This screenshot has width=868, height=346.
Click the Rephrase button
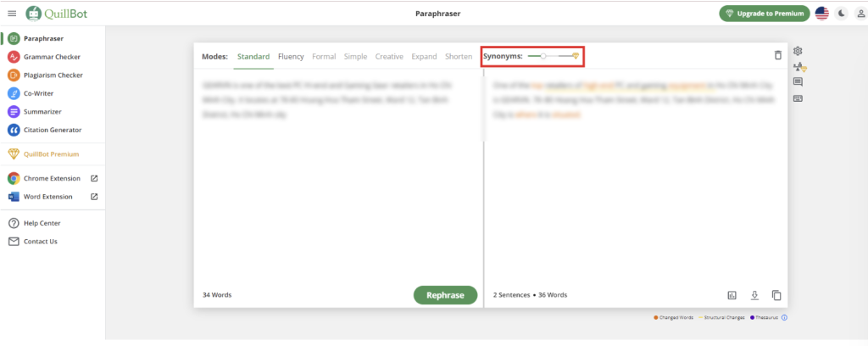(445, 295)
